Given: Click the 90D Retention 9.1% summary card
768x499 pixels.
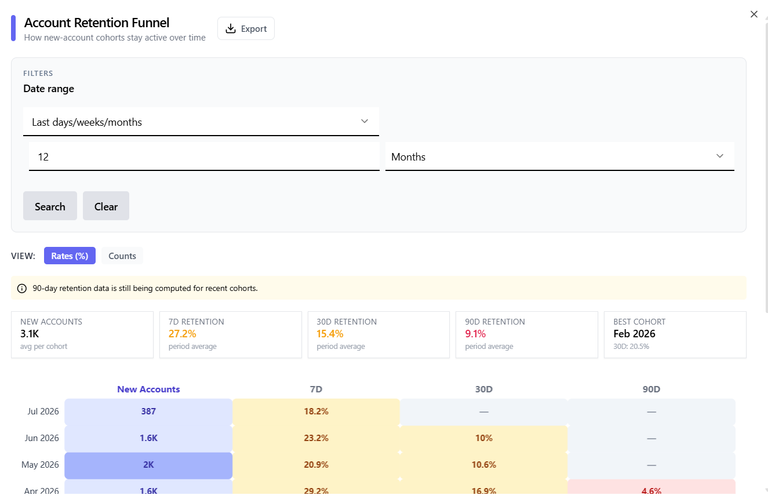Looking at the screenshot, I should pyautogui.click(x=527, y=334).
